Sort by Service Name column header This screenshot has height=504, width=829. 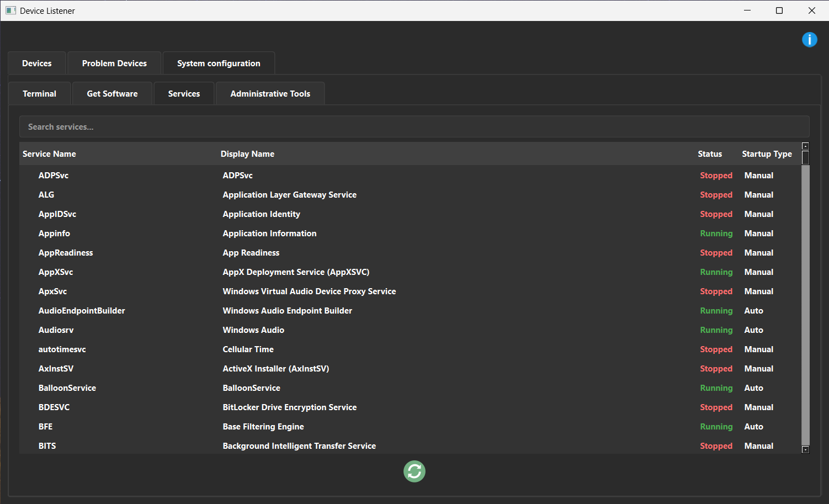coord(49,154)
